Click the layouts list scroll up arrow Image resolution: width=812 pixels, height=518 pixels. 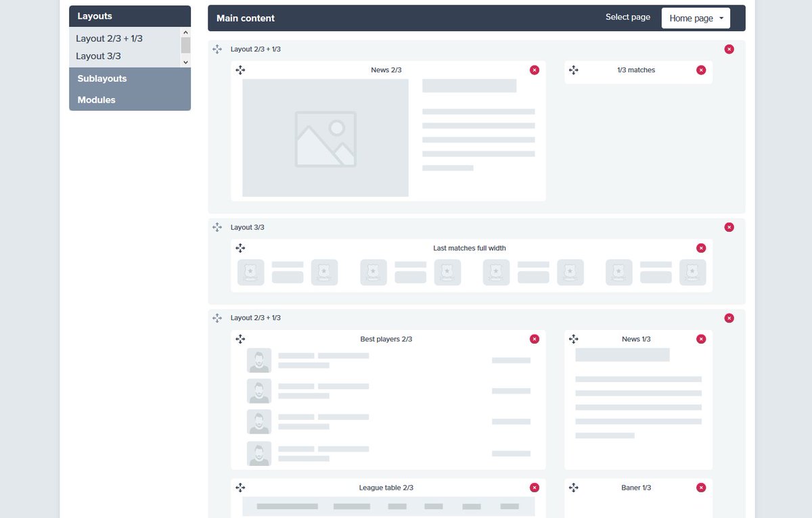click(x=185, y=32)
